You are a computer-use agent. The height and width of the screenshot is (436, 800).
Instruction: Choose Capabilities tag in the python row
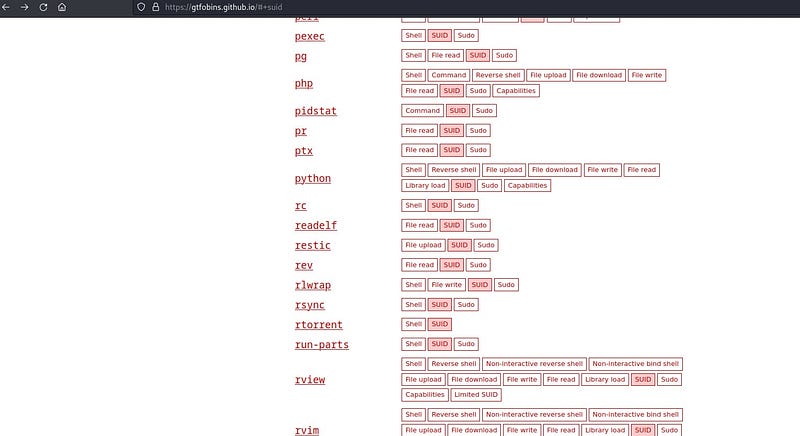pyautogui.click(x=527, y=185)
